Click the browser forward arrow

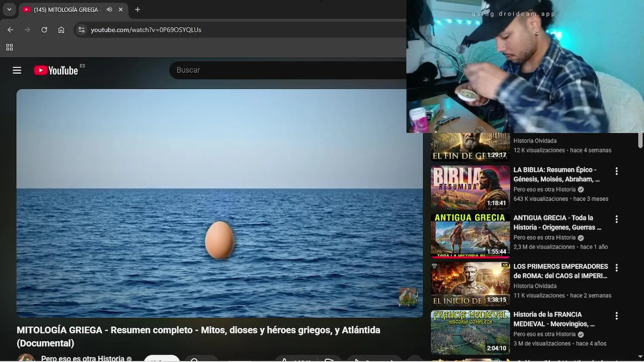(27, 30)
